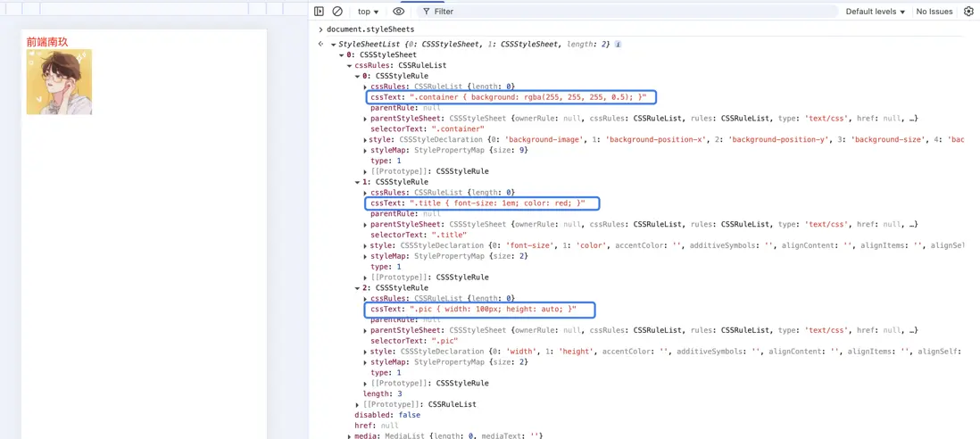
Task: Click selectorText ".title" row
Action: coord(418,235)
